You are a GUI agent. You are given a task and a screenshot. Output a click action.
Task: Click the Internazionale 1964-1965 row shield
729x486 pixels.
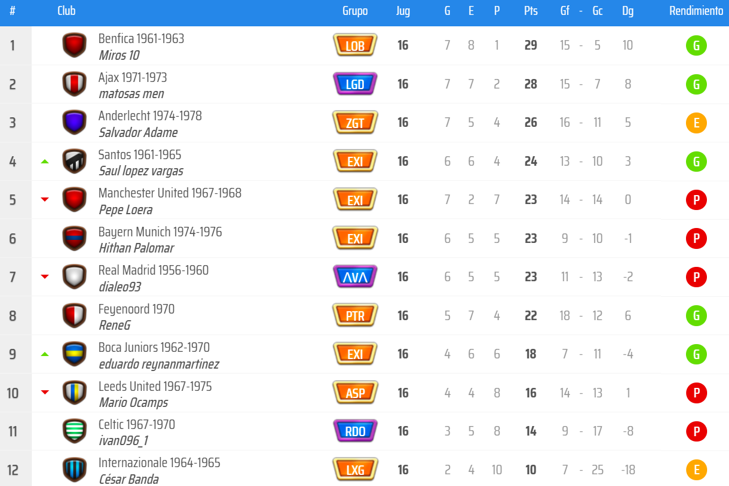point(74,470)
